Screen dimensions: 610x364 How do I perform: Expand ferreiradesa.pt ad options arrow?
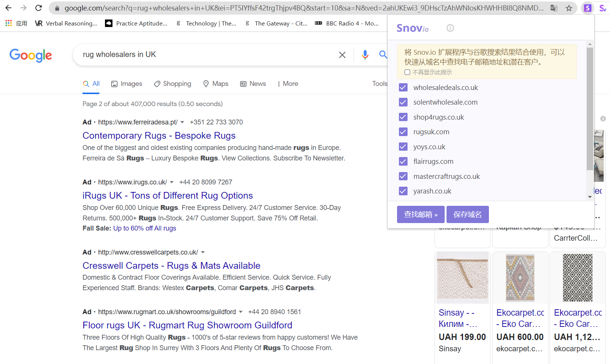pos(182,122)
